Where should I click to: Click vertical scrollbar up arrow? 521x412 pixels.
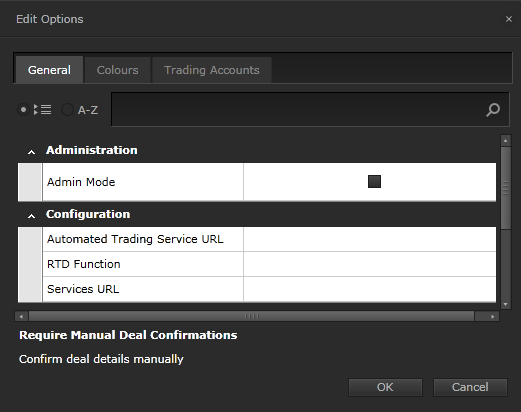coord(506,141)
